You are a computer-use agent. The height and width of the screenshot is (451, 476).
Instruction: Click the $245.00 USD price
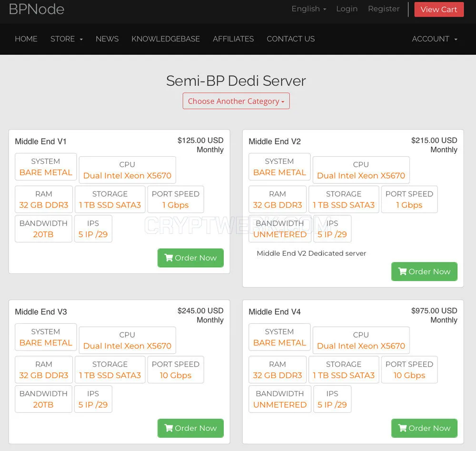200,311
